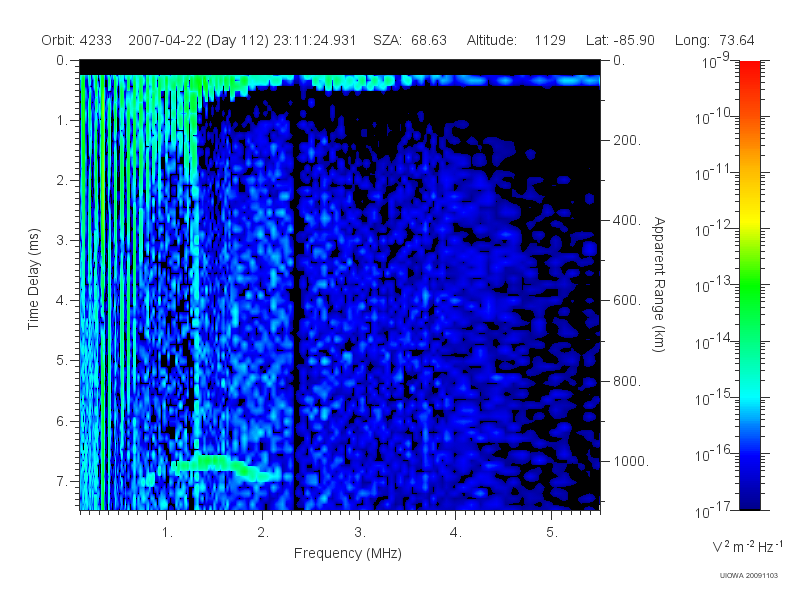Viewport: 800px width, 600px height.
Task: Click the 0. tick on Time Delay axis
Action: pyautogui.click(x=62, y=61)
